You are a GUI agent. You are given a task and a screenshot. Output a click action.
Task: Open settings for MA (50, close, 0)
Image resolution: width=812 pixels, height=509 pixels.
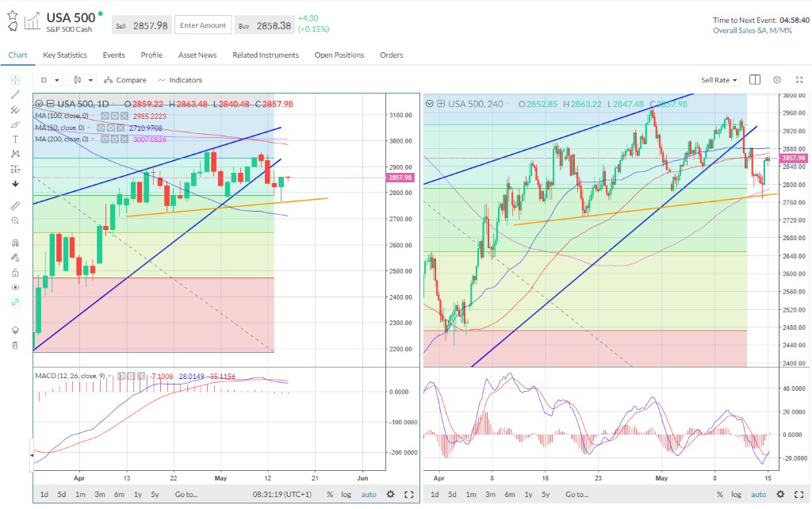pyautogui.click(x=111, y=128)
